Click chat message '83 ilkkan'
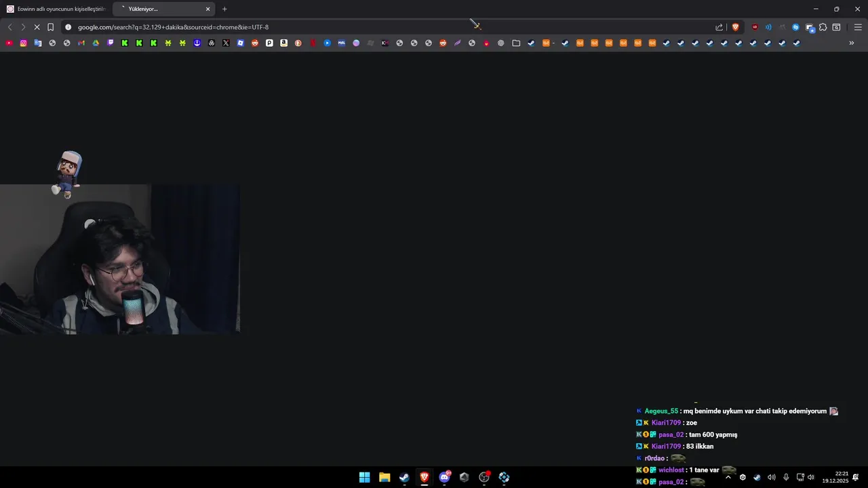The width and height of the screenshot is (868, 488). [700, 447]
